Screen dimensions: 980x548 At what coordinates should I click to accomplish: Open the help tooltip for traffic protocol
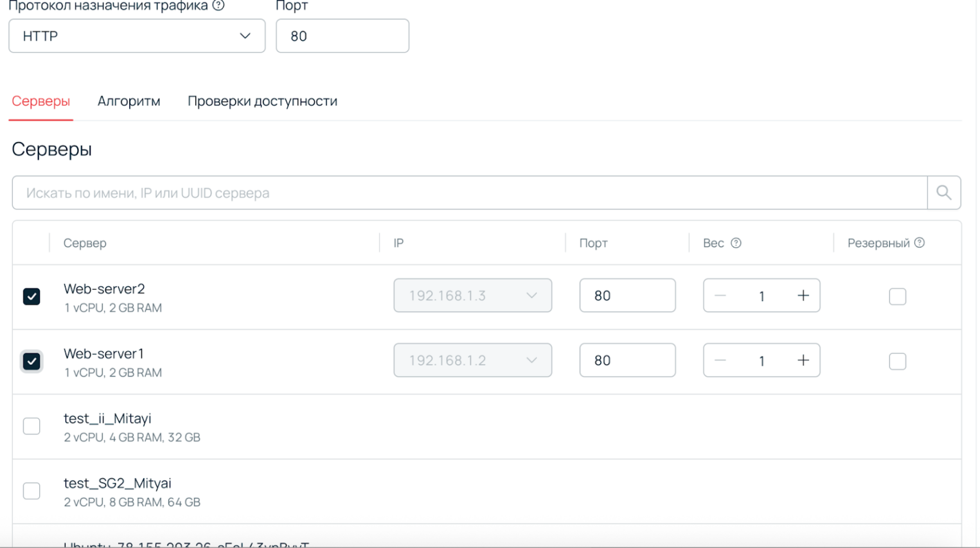point(218,6)
